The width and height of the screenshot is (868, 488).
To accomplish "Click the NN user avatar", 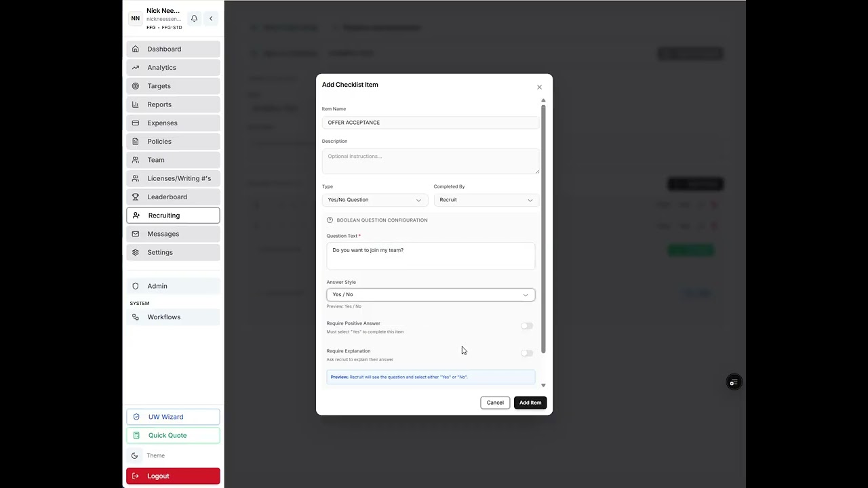I will (135, 18).
